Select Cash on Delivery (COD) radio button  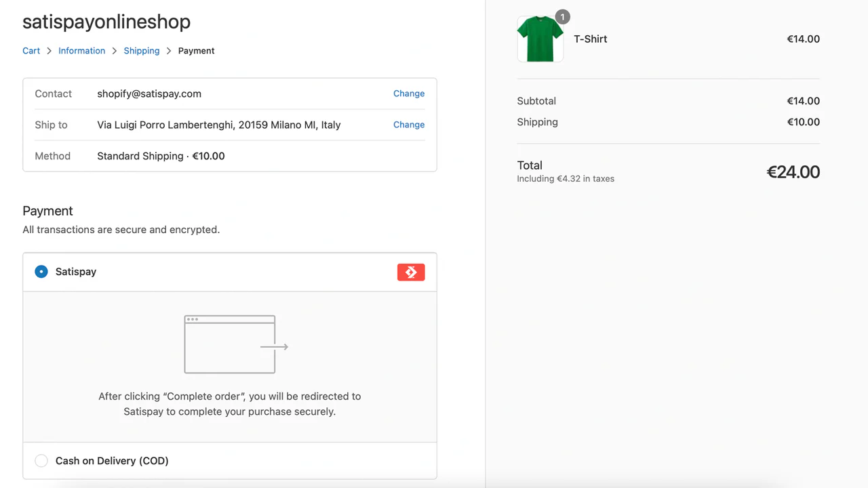tap(41, 461)
